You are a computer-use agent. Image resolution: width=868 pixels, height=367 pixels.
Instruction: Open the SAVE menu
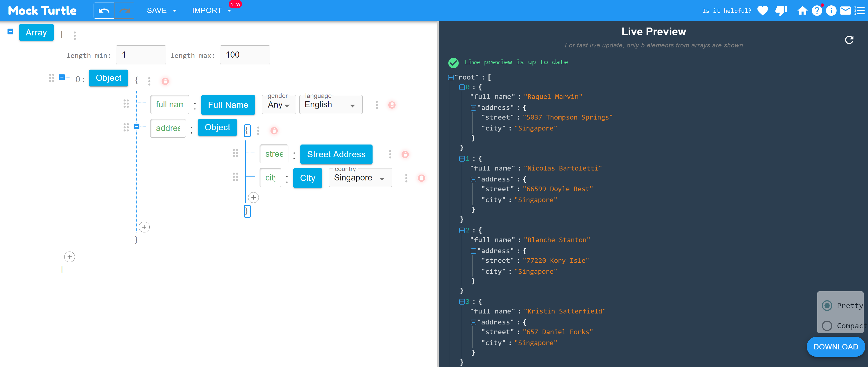[x=161, y=11]
